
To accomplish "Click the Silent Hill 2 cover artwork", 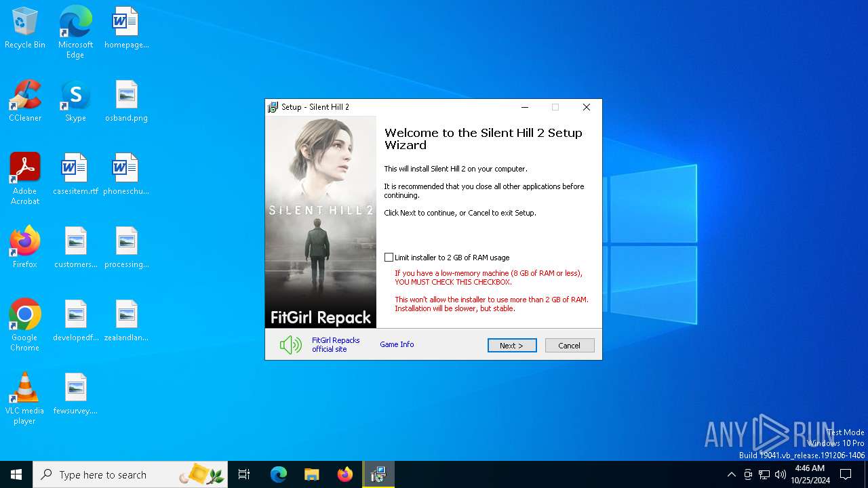I will coord(321,222).
